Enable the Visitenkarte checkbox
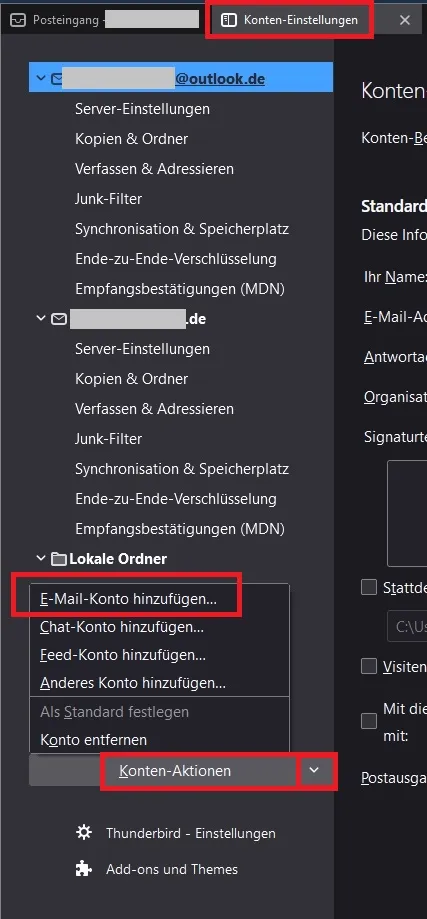427x919 pixels. pos(369,666)
